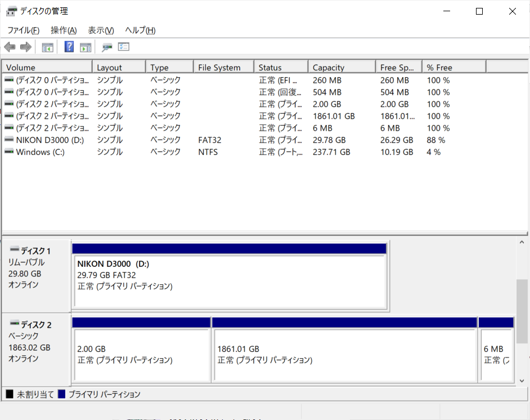Open the checklist settings toolbar icon
This screenshot has height=420, width=530.
(124, 47)
